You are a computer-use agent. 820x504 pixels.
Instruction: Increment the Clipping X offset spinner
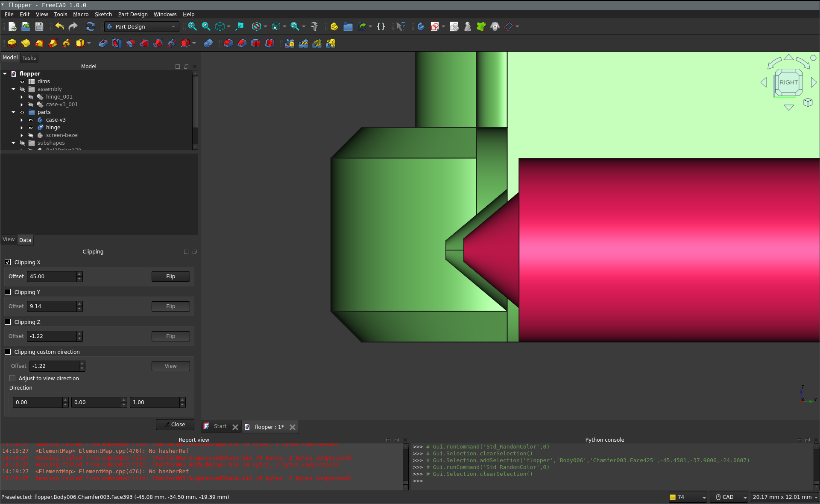coord(79,274)
